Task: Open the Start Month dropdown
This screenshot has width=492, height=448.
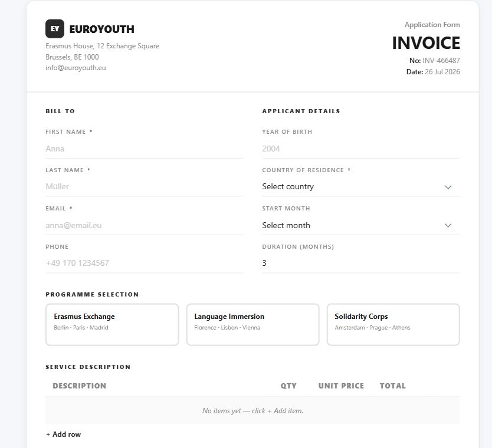Action: click(x=361, y=225)
